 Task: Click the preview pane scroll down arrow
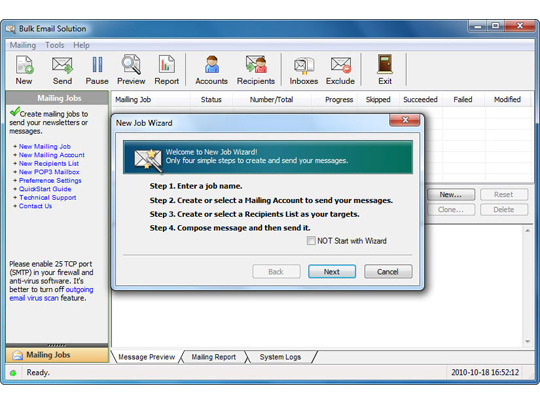pyautogui.click(x=528, y=342)
